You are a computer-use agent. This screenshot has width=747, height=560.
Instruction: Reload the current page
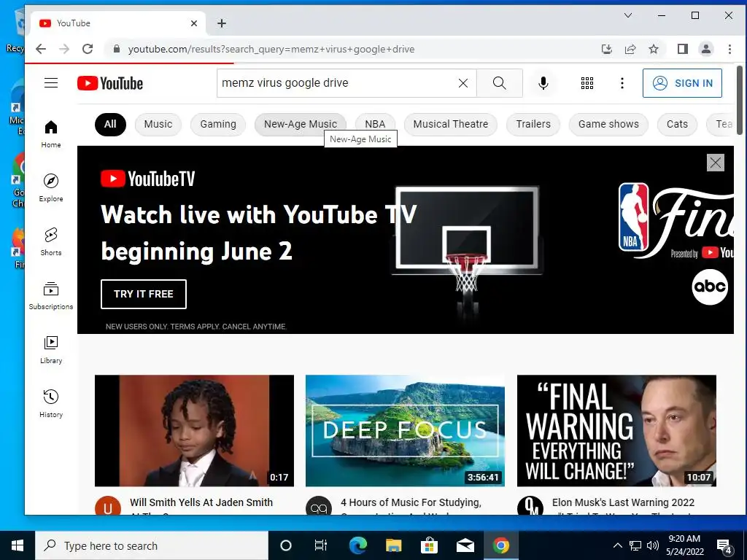pyautogui.click(x=88, y=49)
